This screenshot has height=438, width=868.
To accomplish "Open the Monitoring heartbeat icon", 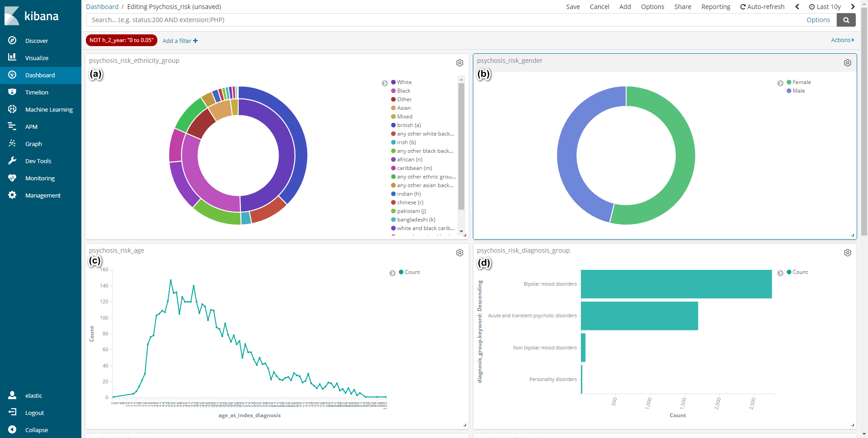I will (12, 178).
